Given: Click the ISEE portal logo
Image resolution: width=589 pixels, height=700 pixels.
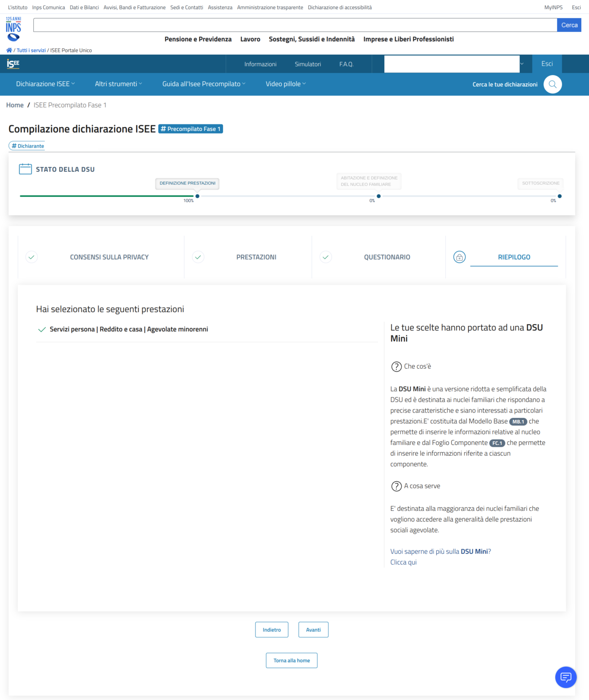Looking at the screenshot, I should point(13,64).
